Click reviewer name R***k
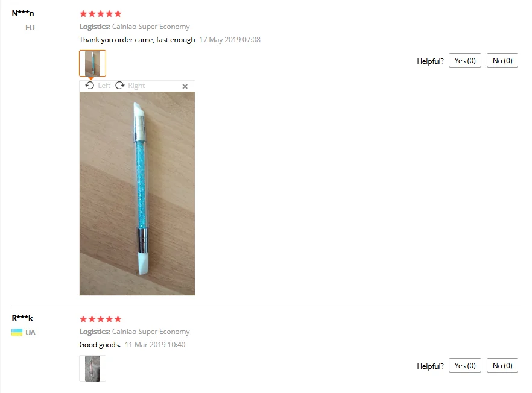The height and width of the screenshot is (393, 532). [22, 318]
